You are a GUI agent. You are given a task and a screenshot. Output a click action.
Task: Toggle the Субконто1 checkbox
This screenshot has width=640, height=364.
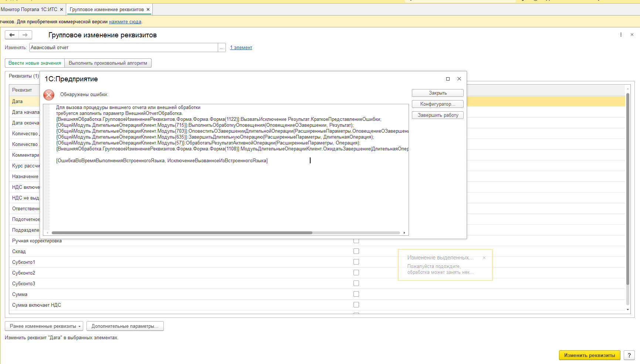click(x=356, y=262)
